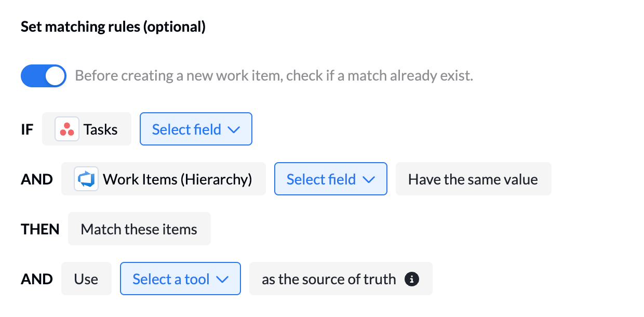
Task: Click the chevron arrow in Tasks field selector
Action: tap(234, 130)
